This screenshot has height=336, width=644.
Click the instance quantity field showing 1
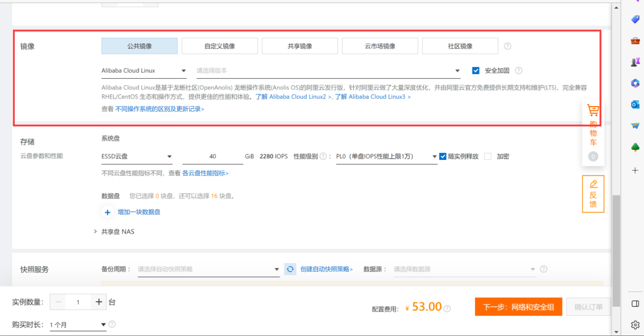coord(78,302)
